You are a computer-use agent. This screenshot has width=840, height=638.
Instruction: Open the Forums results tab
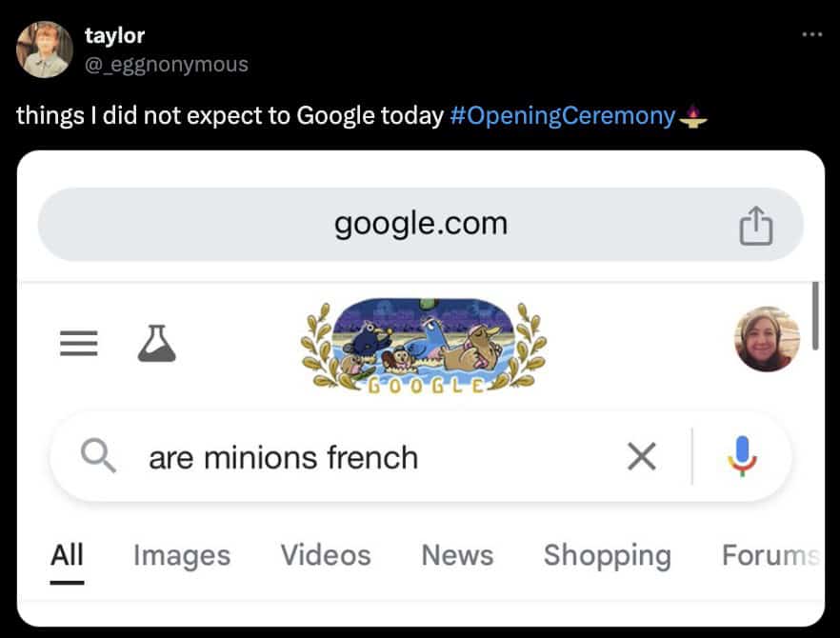770,555
